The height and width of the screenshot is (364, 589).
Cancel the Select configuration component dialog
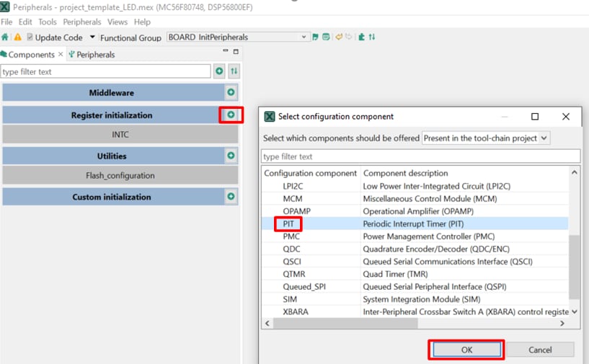click(540, 350)
